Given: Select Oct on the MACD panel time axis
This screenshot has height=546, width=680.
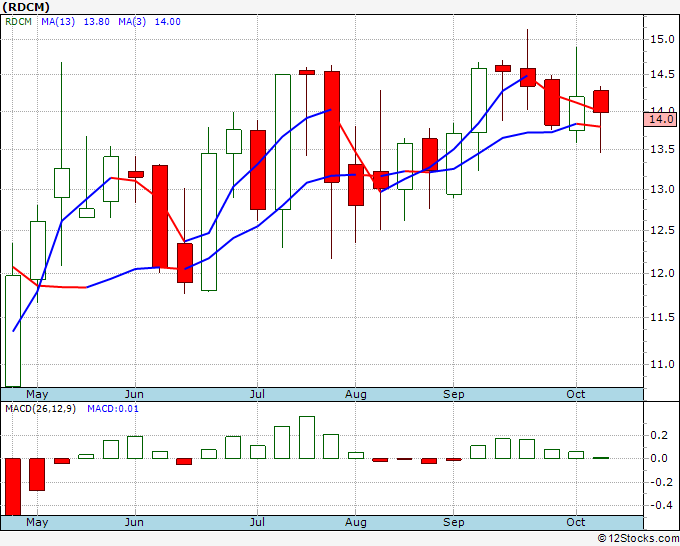Looking at the screenshot, I should (575, 522).
